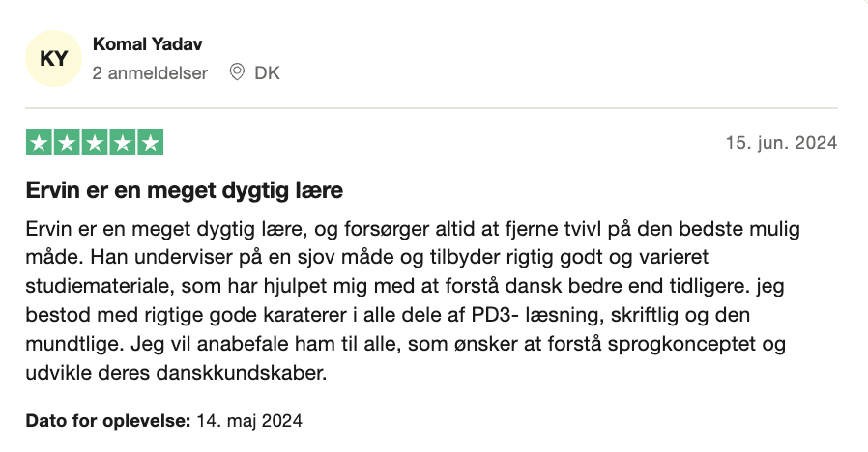Click the word "studiemateriale" in the review text
This screenshot has width=868, height=452.
coord(100,286)
